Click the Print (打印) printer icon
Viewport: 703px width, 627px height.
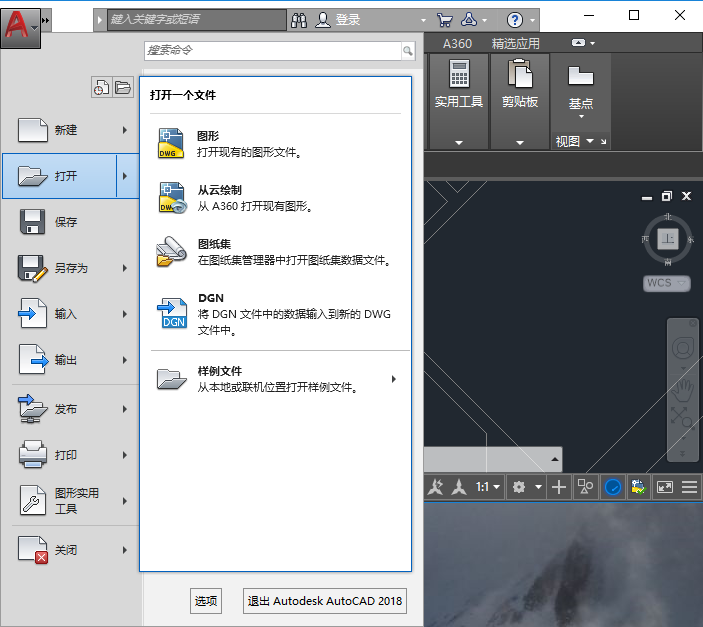click(x=33, y=454)
